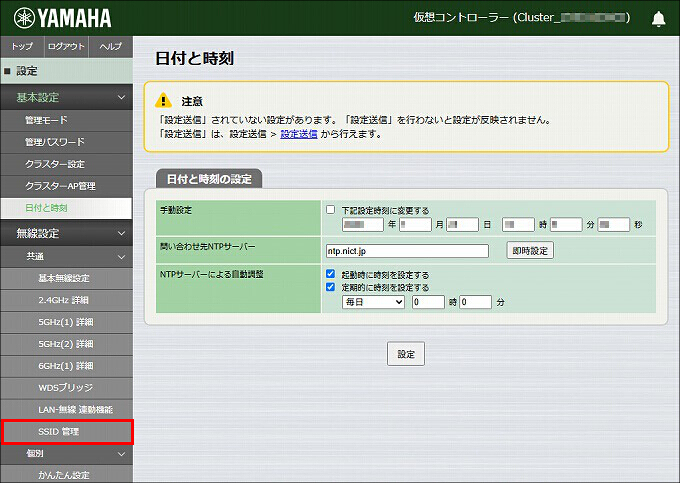Image resolution: width=680 pixels, height=483 pixels.
Task: Click ログアウト to log out
Action: pos(66,46)
